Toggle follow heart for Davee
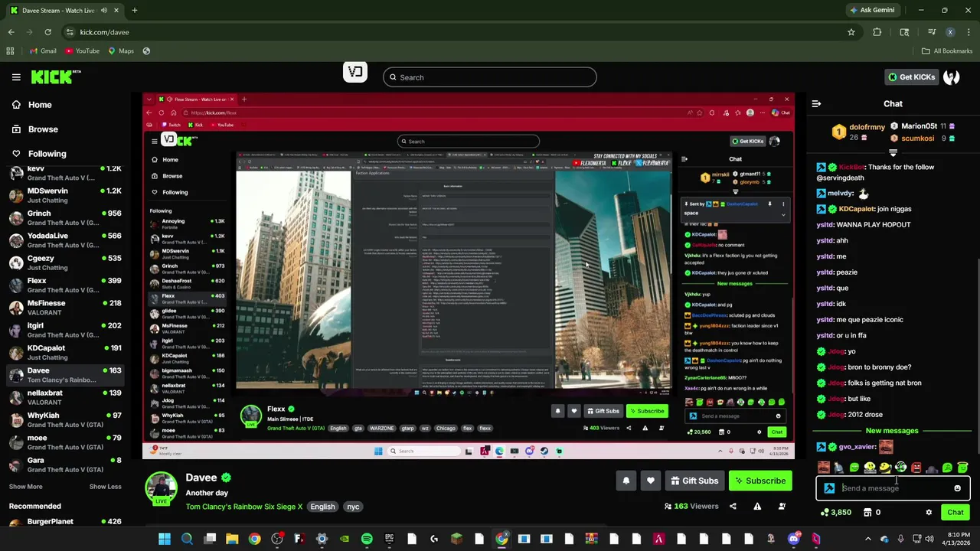This screenshot has height=551, width=980. (x=650, y=481)
